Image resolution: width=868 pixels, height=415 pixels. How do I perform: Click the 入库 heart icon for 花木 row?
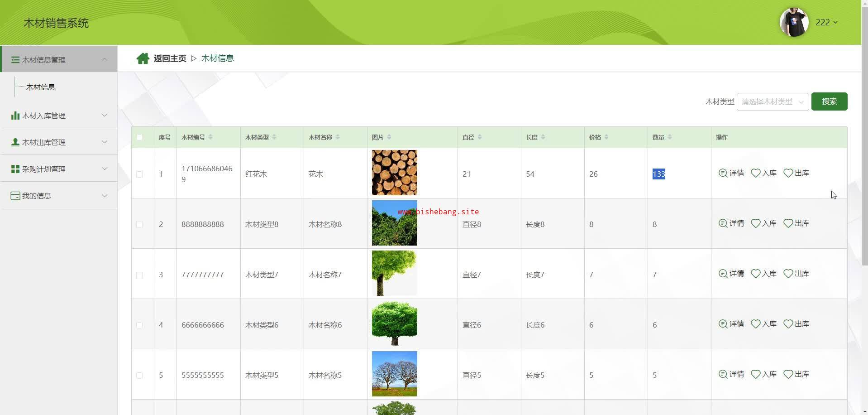click(755, 173)
